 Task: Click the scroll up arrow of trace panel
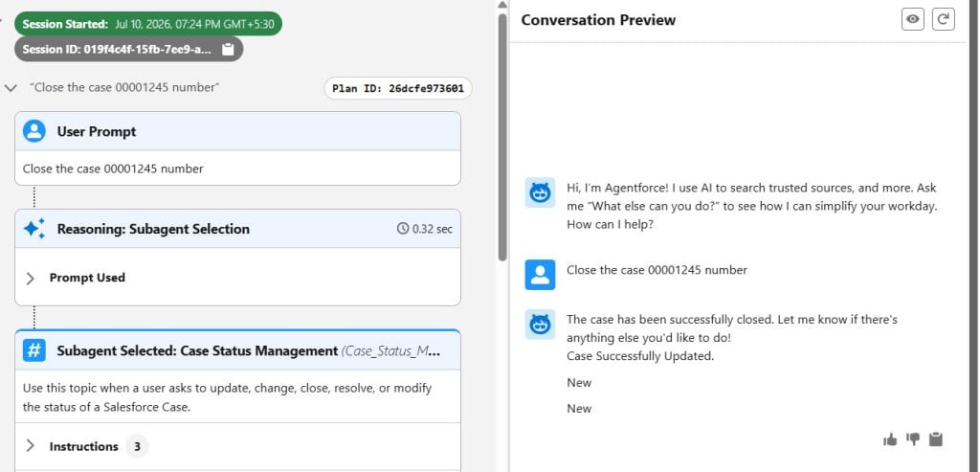[x=501, y=5]
